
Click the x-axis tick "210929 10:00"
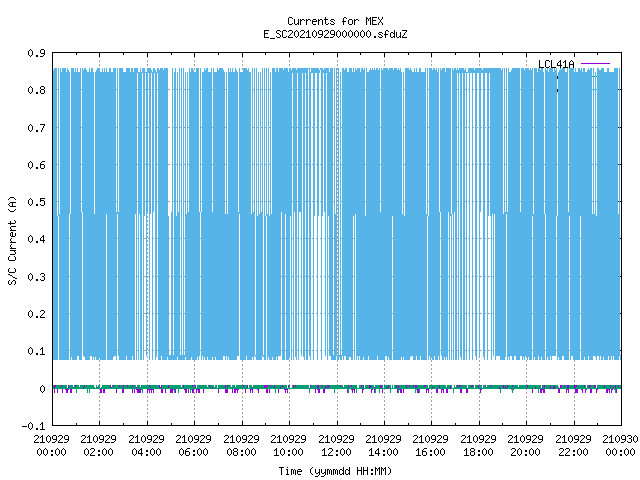(x=288, y=446)
